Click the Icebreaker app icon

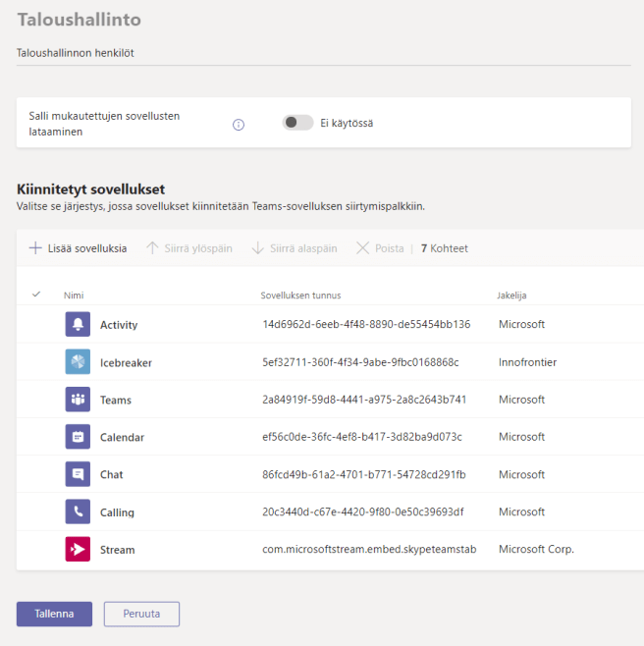coord(78,362)
